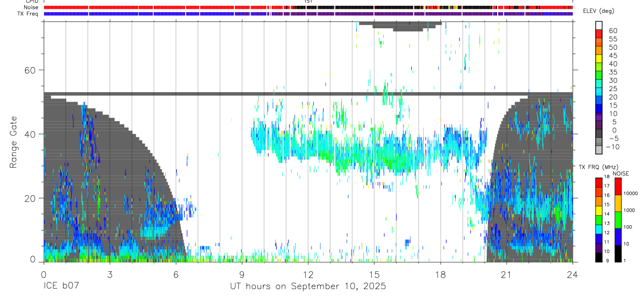Click the 11 label on TX FRQ legend
The width and height of the screenshot is (644, 297).
[606, 242]
